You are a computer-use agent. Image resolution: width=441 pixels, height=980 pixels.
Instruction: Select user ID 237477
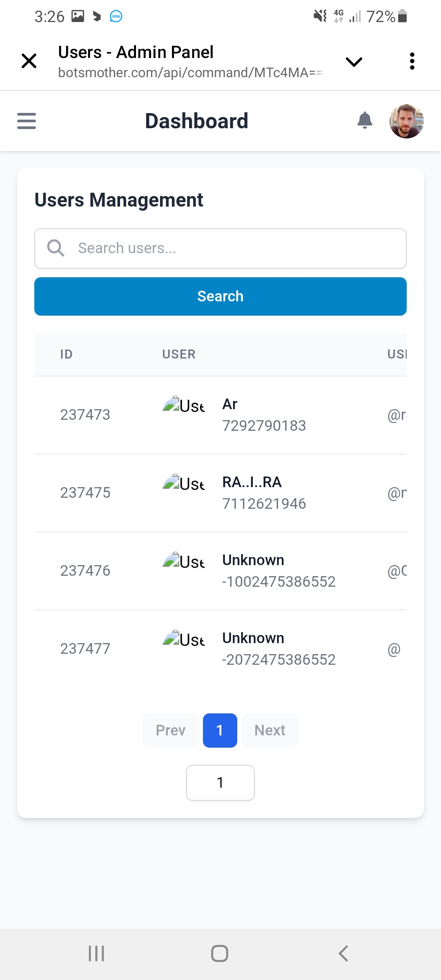tap(85, 649)
